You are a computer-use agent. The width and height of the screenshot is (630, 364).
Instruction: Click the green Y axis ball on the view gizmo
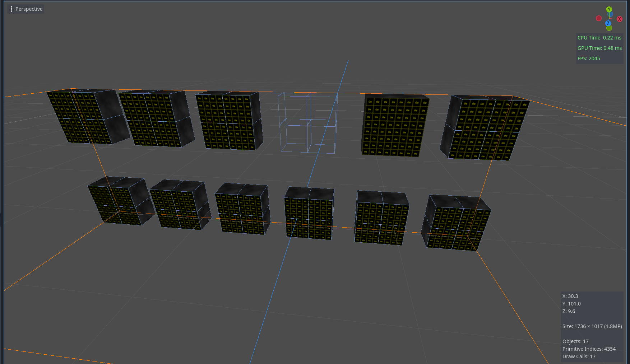[x=609, y=9]
